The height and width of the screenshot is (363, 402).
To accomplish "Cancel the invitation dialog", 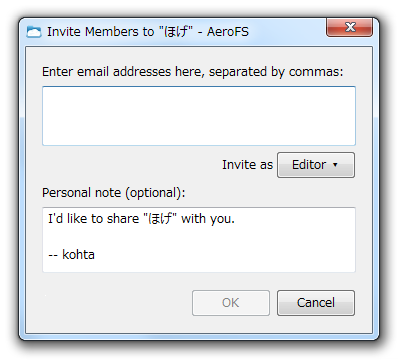I will coord(316,303).
